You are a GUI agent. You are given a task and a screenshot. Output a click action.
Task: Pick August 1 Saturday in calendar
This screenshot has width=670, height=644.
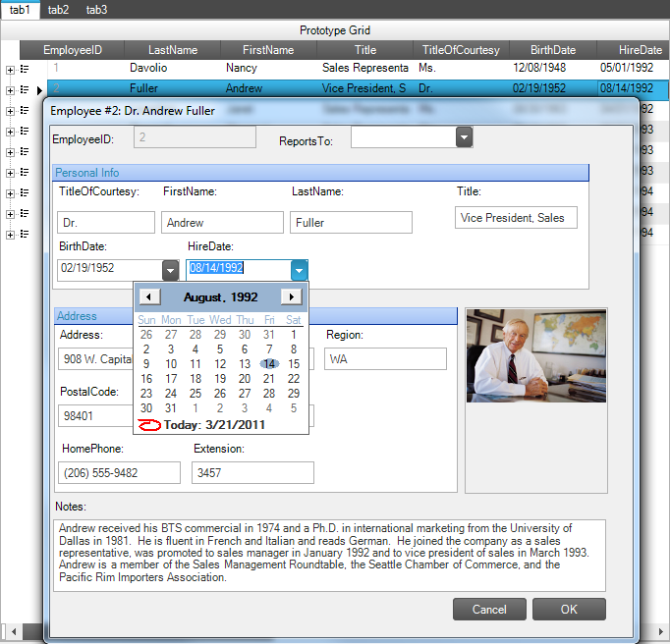coord(294,335)
